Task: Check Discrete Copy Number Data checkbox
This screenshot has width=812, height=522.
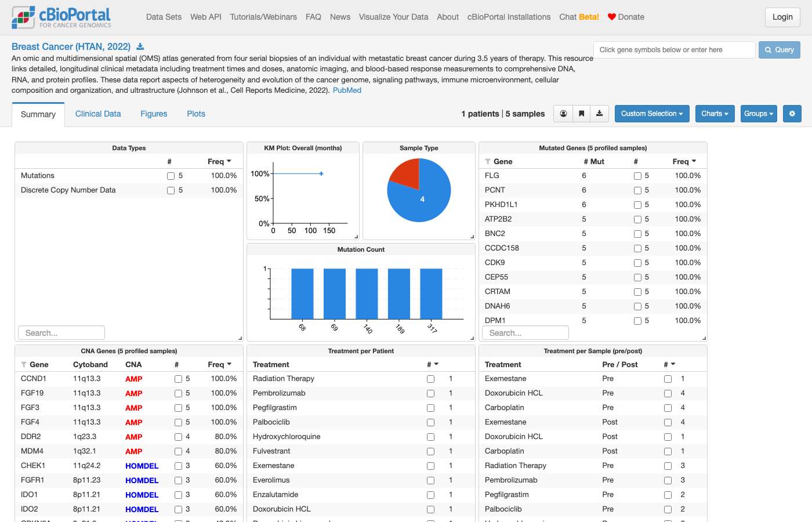Action: (x=171, y=190)
